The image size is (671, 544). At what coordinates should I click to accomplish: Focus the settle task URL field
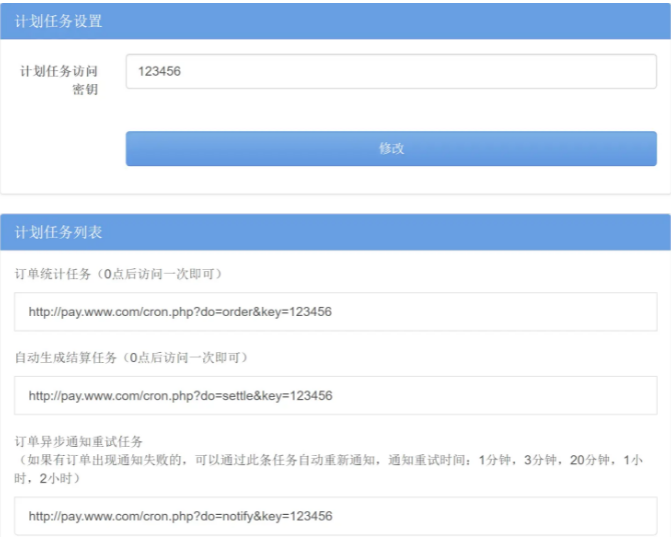tap(335, 396)
